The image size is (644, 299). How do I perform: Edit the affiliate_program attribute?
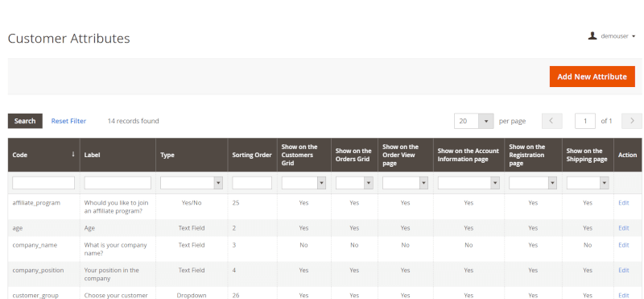(623, 203)
